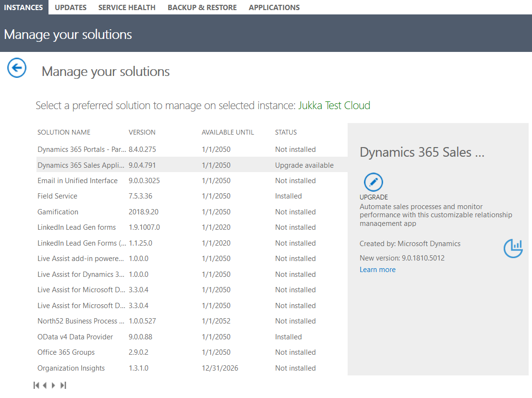Screen dimensions: 532x398
Task: Select Dynamics 365 Portals solution row
Action: (192, 149)
